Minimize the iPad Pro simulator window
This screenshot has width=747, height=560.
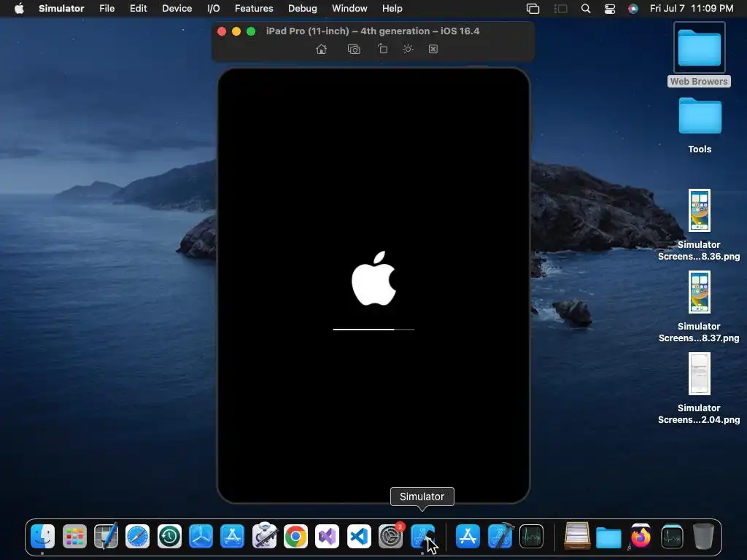(236, 31)
